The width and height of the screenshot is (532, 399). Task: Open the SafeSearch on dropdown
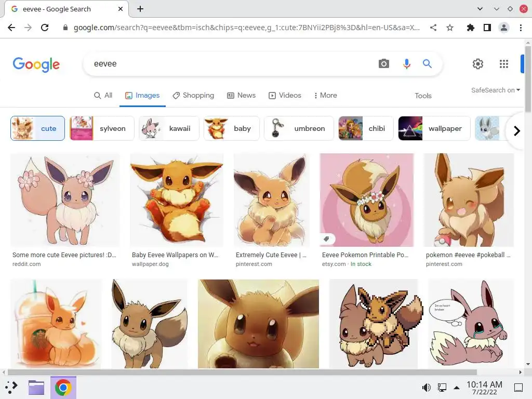click(495, 90)
